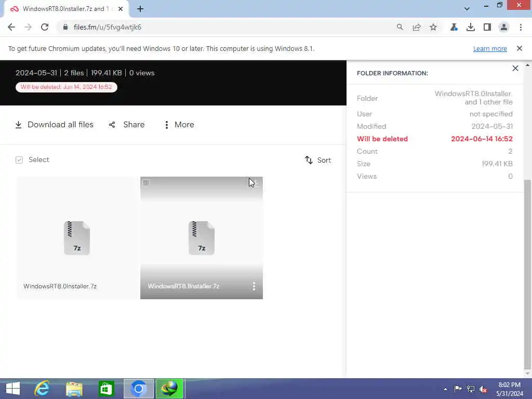This screenshot has width=532, height=399.
Task: Click the 199.41 KB size in header
Action: tap(106, 73)
